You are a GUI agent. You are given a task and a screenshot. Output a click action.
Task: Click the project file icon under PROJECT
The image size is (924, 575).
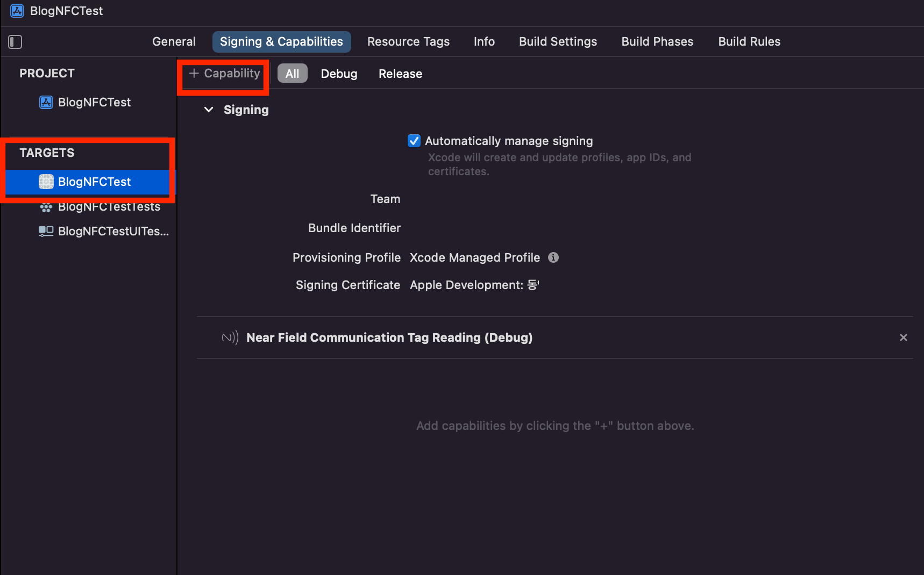[x=46, y=102]
